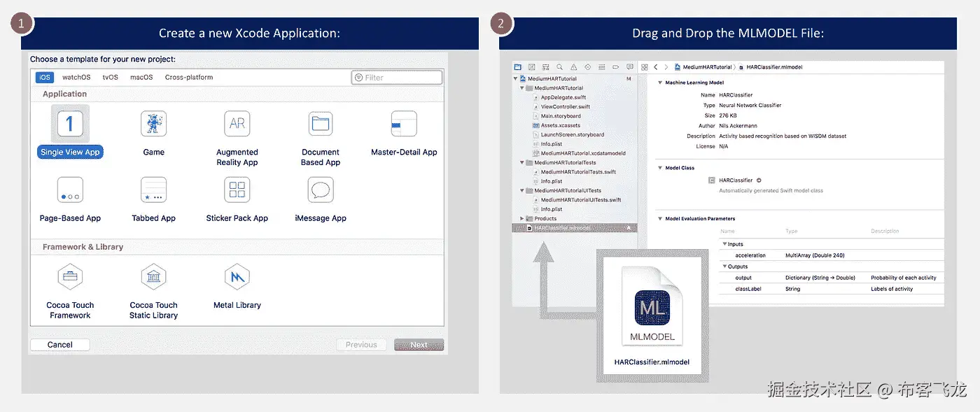The height and width of the screenshot is (412, 980).
Task: Open MediumHARTutorialTests.swift file
Action: pos(578,171)
